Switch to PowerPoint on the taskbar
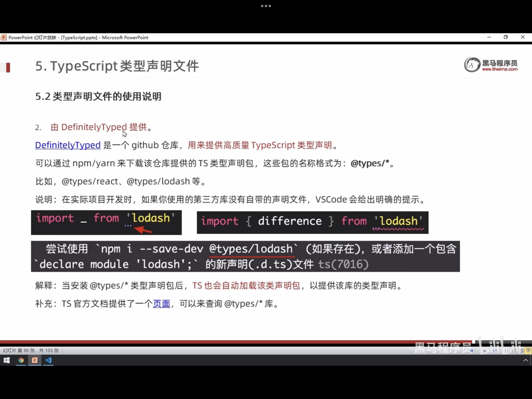This screenshot has width=532, height=399. point(35,360)
